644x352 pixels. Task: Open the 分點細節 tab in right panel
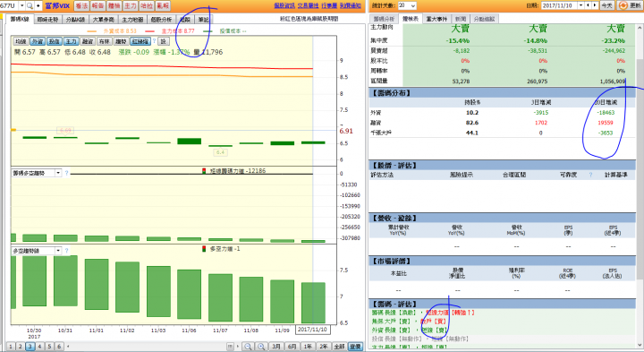484,19
